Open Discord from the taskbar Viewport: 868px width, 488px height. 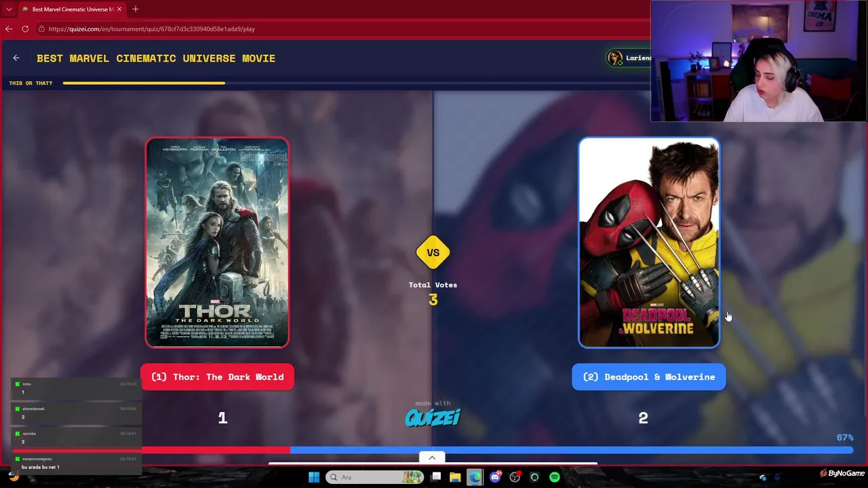pyautogui.click(x=495, y=477)
